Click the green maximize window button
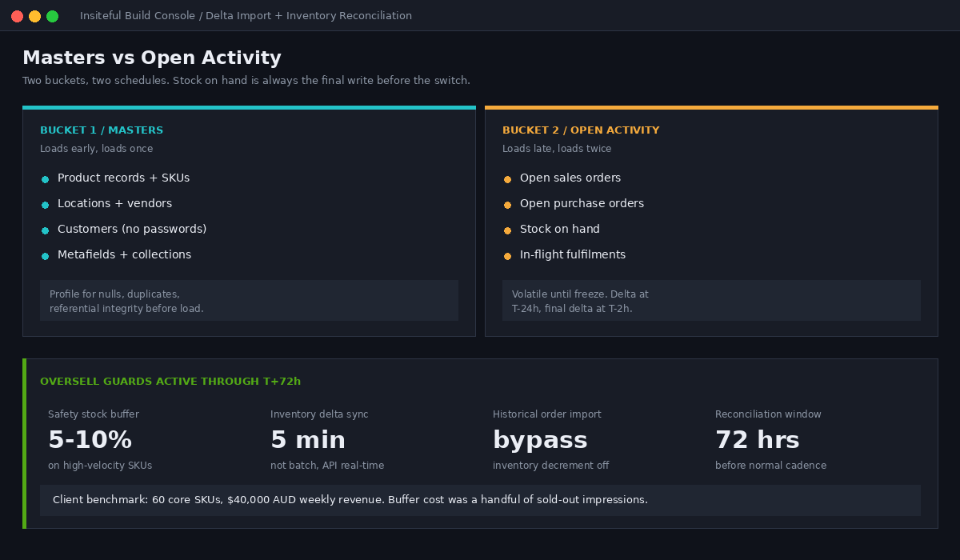The height and width of the screenshot is (560, 960). coord(52,16)
